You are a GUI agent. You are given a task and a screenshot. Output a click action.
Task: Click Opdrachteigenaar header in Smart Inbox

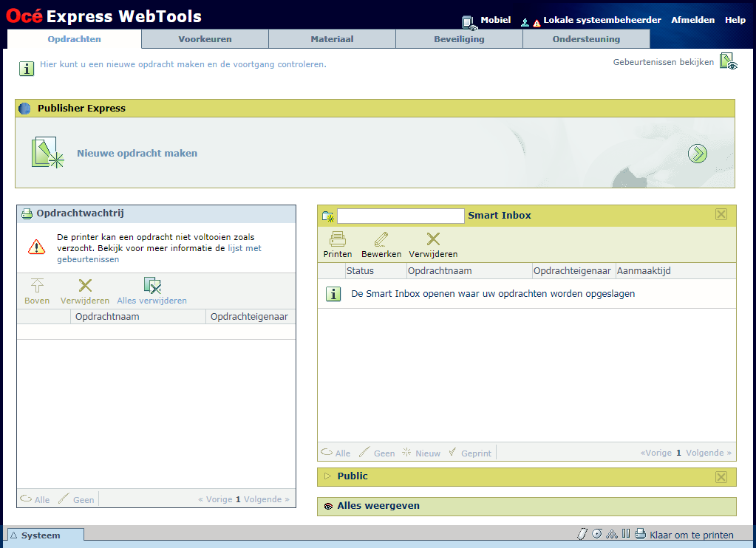point(572,271)
